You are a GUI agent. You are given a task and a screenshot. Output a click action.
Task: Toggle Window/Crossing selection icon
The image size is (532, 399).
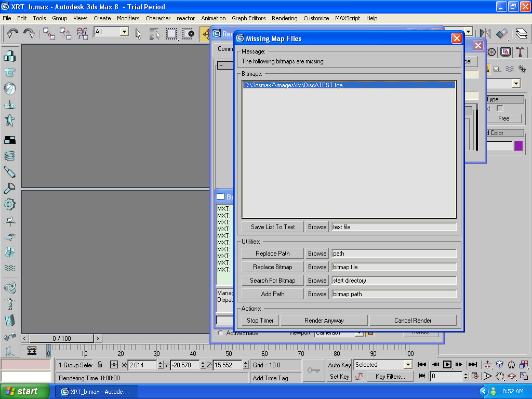click(188, 34)
